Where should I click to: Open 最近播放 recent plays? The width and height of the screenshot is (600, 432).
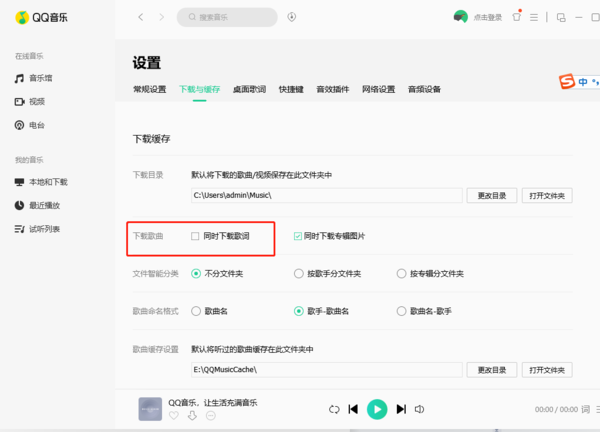(x=43, y=205)
